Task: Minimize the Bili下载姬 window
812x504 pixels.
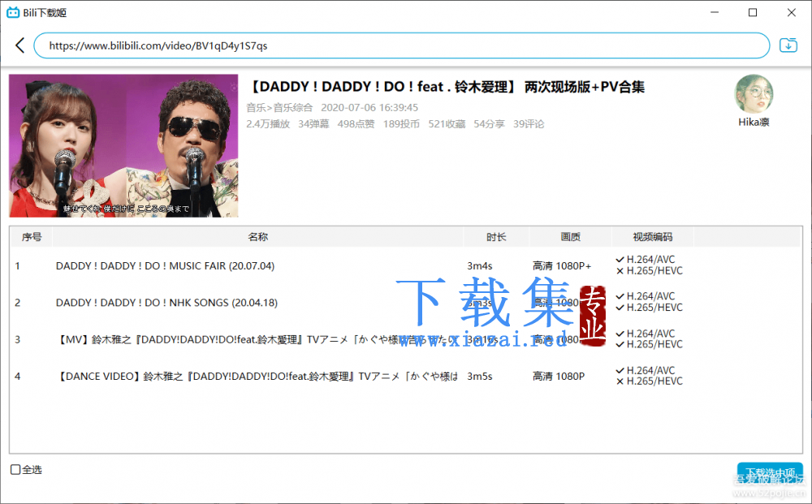Action: point(715,12)
